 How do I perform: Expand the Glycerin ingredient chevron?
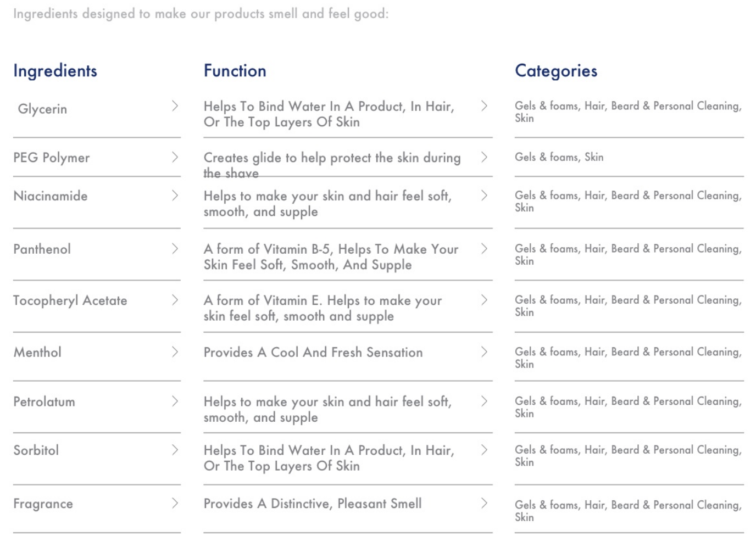pyautogui.click(x=175, y=106)
